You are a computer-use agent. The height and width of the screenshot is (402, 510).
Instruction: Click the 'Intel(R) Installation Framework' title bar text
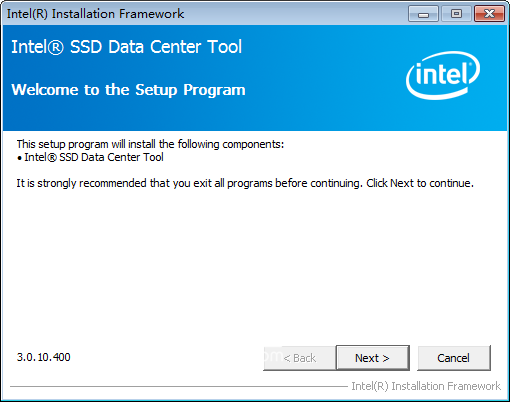click(95, 14)
